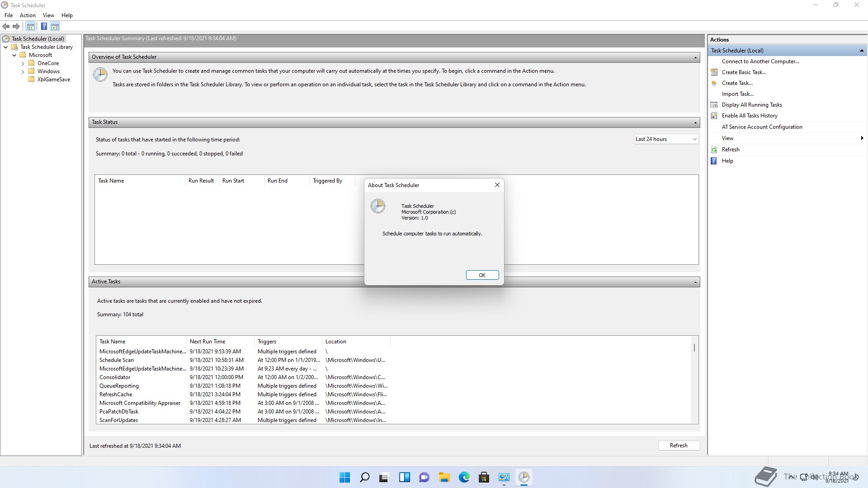Click the Microsoft folder icon
This screenshot has width=868, height=488.
click(x=23, y=55)
